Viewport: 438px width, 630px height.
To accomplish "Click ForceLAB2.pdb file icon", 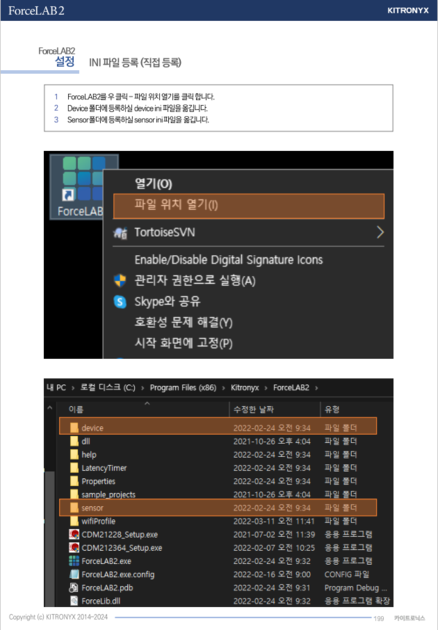I will tap(74, 587).
